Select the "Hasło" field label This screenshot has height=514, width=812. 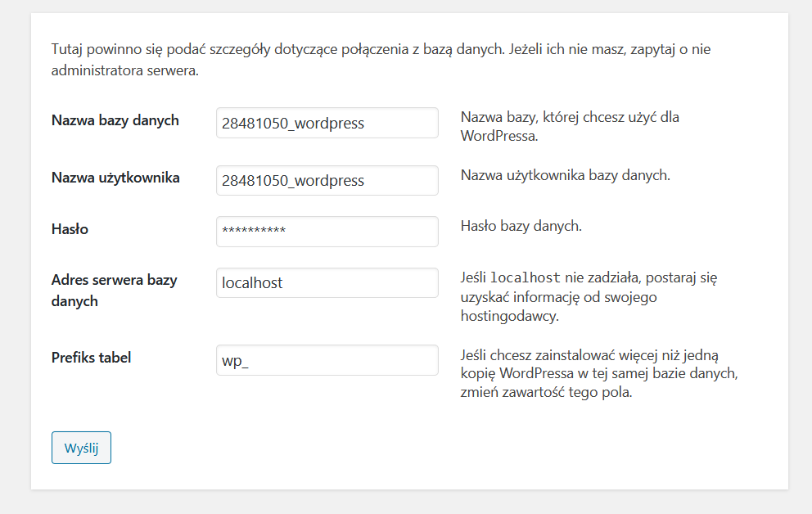[70, 229]
